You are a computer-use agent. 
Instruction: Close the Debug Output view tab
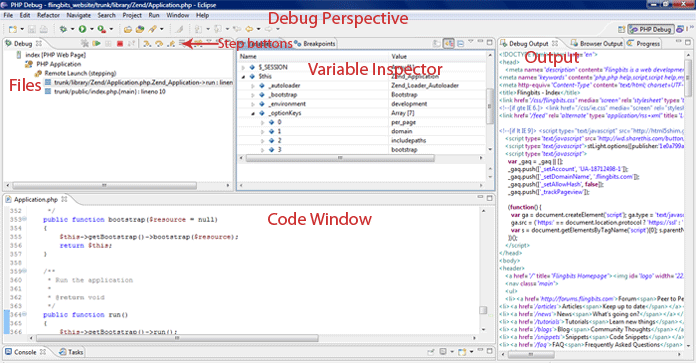[x=555, y=43]
